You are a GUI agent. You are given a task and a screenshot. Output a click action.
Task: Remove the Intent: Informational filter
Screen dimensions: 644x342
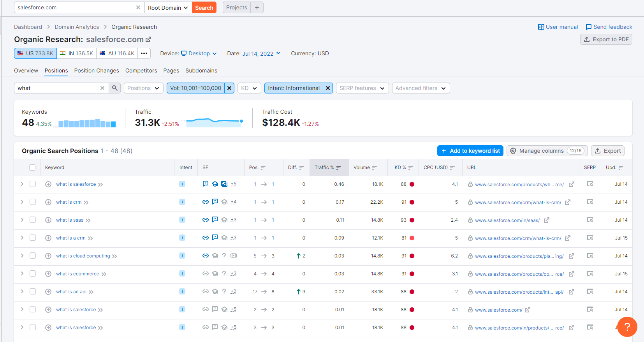pyautogui.click(x=328, y=88)
